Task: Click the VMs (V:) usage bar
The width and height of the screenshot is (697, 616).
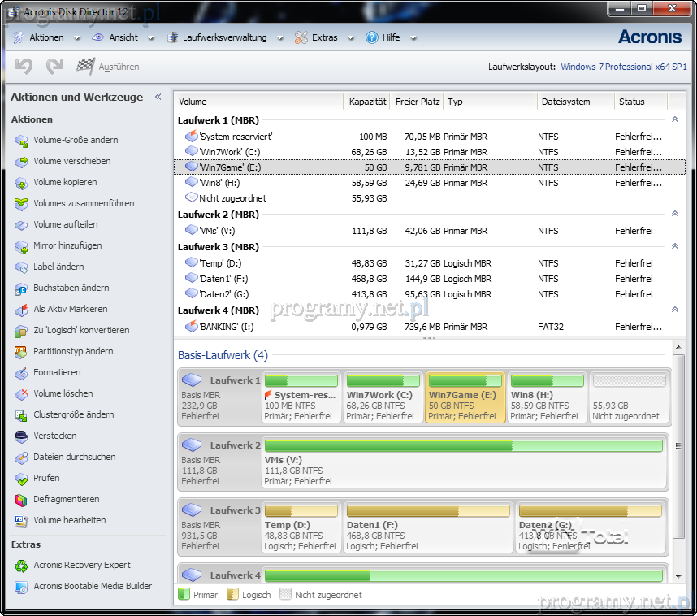Action: (463, 445)
